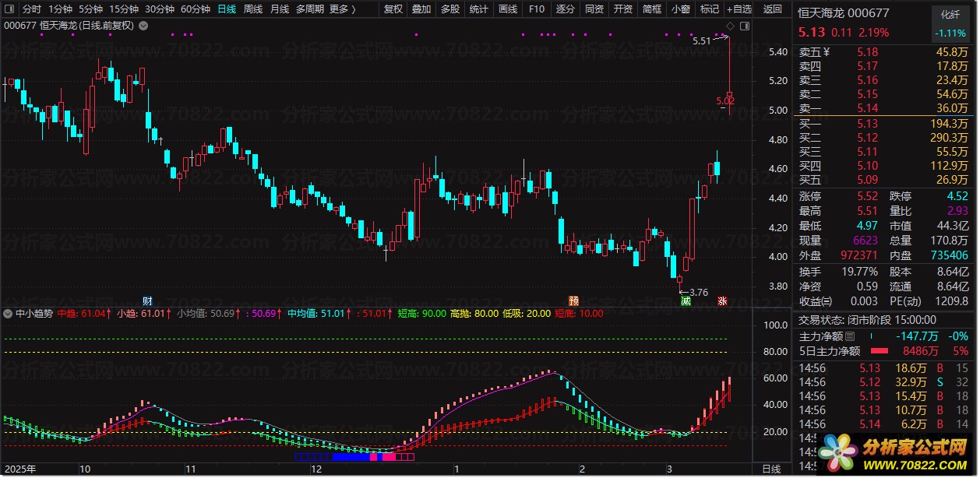Viewport: 980px width, 478px height.
Task: Click the PE(动) value 1209.8
Action: coord(951,301)
